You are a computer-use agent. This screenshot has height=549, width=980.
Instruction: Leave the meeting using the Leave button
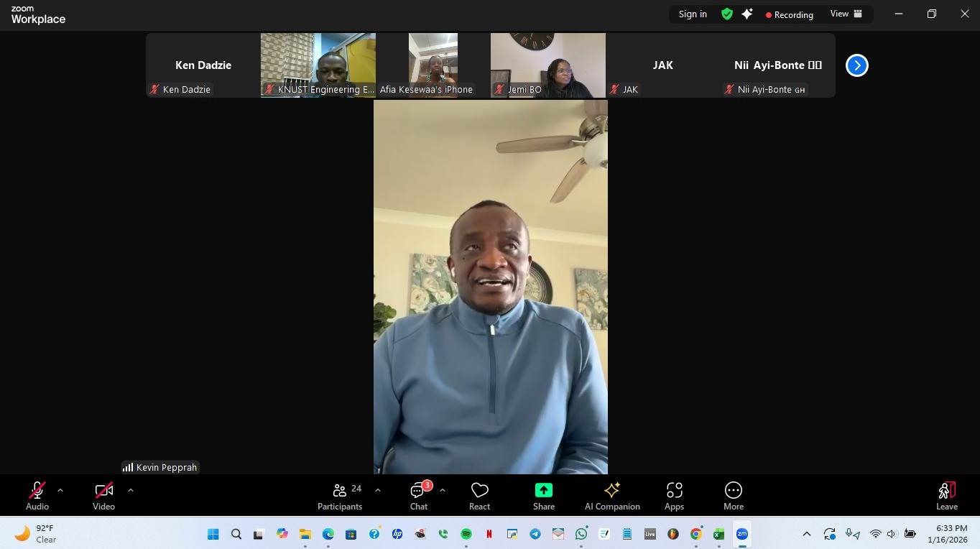[x=946, y=495]
